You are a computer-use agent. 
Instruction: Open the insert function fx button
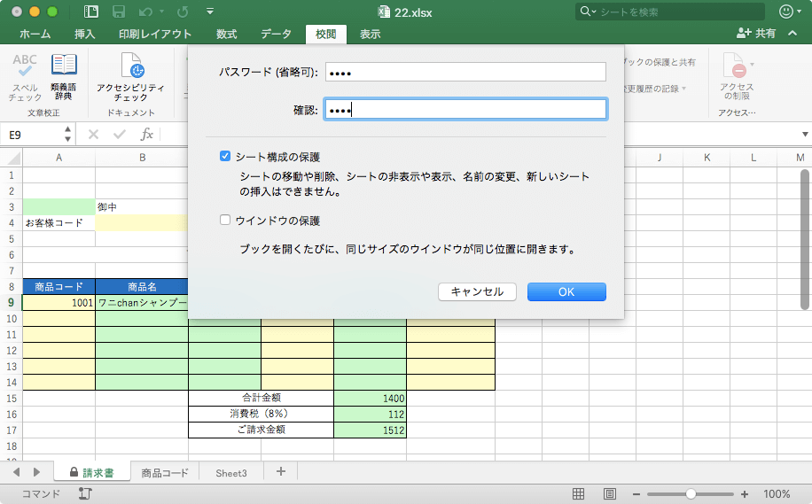(x=146, y=135)
